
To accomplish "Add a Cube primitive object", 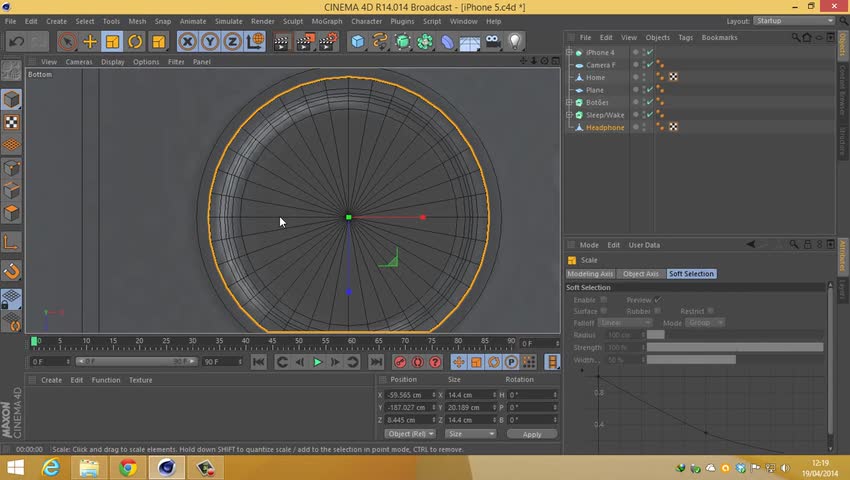I will (357, 41).
